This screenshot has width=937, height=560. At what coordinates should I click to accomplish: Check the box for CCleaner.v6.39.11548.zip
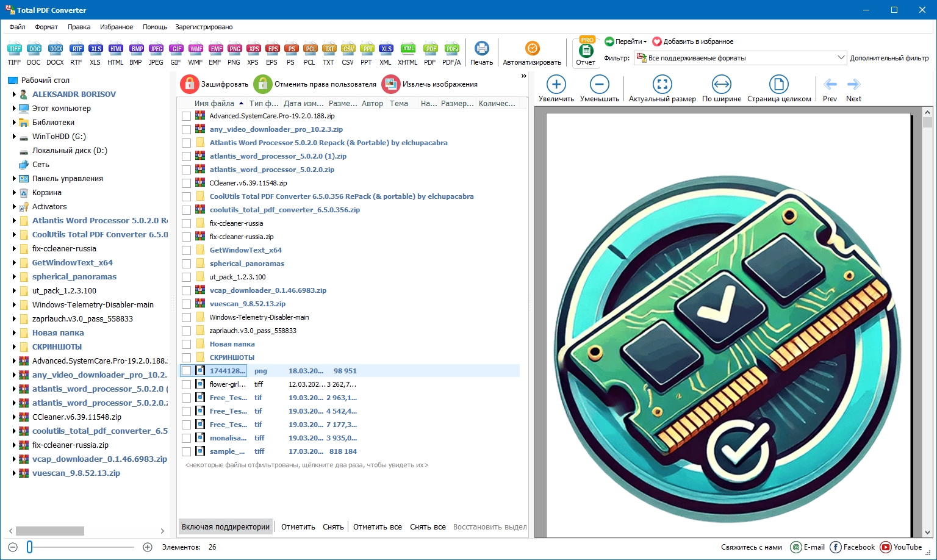(187, 183)
